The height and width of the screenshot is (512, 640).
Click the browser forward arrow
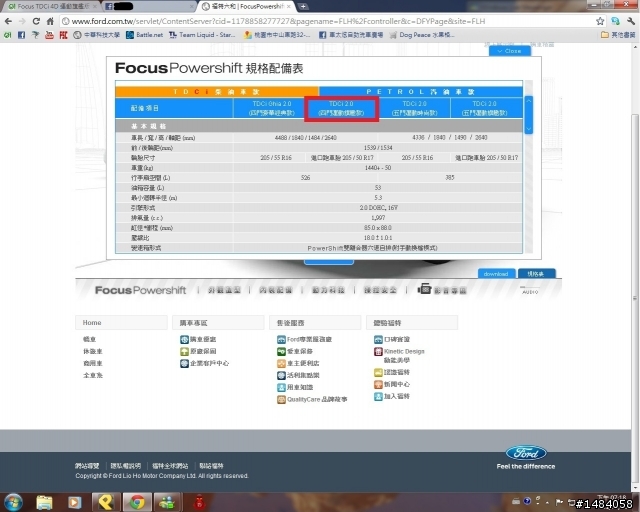click(22, 21)
